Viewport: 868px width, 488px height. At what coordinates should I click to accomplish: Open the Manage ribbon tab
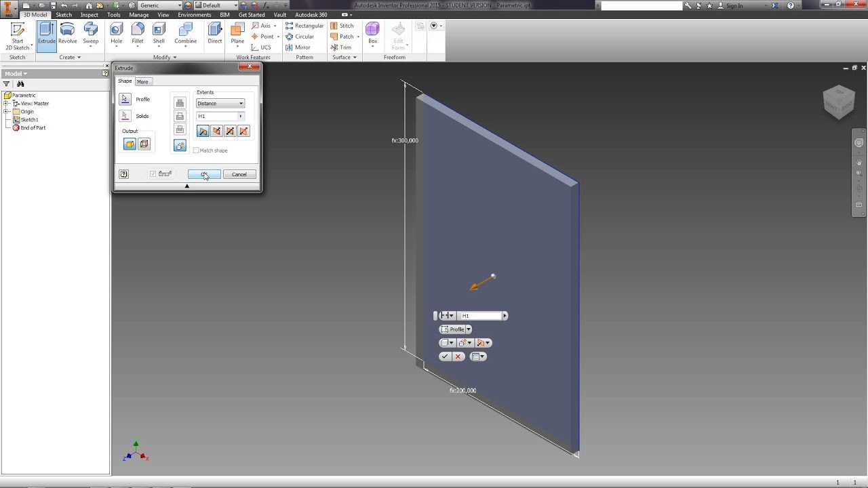[139, 14]
